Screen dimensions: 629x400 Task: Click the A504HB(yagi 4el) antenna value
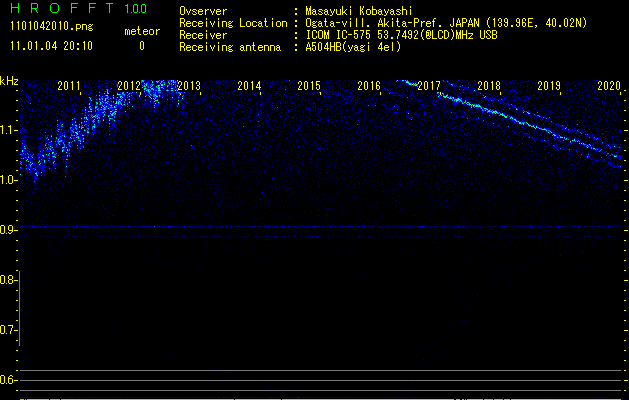point(353,47)
